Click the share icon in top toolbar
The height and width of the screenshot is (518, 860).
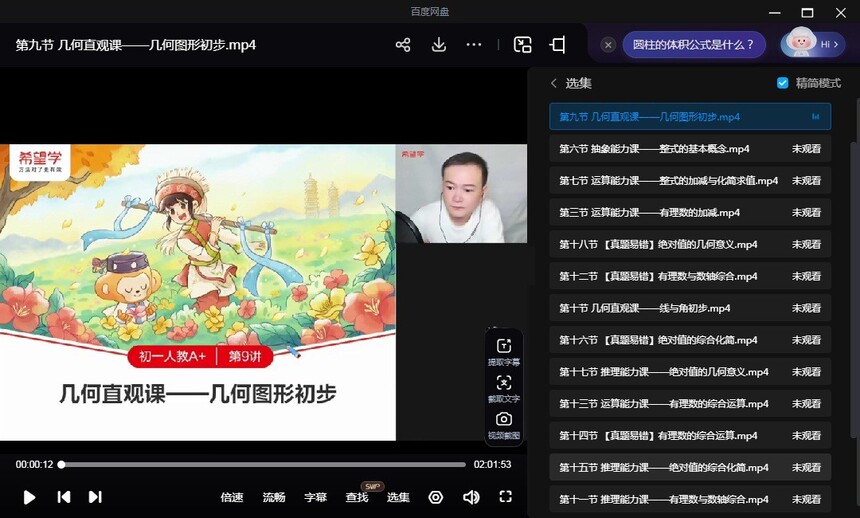403,45
